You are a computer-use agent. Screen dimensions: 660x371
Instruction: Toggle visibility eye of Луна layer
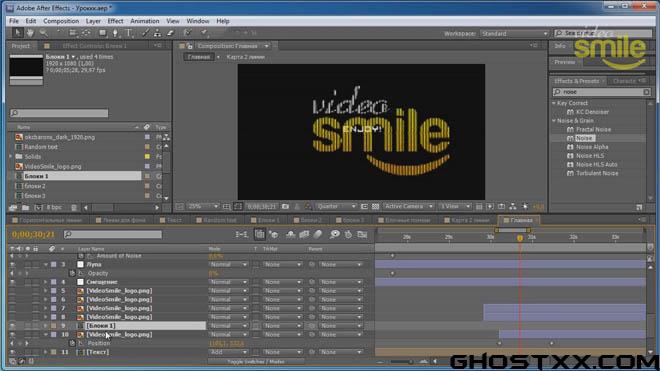click(x=13, y=264)
